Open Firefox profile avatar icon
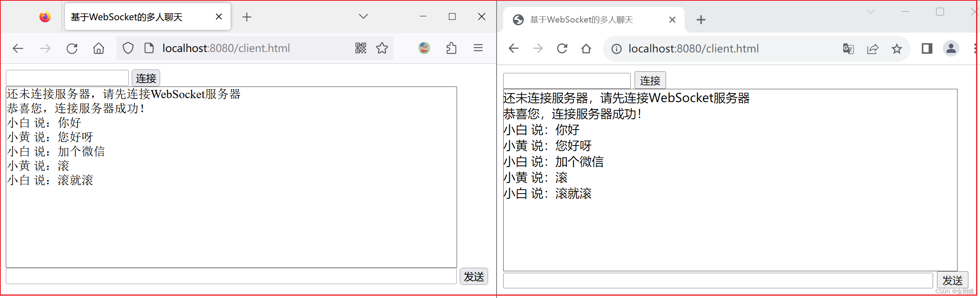This screenshot has width=980, height=298. [x=424, y=48]
